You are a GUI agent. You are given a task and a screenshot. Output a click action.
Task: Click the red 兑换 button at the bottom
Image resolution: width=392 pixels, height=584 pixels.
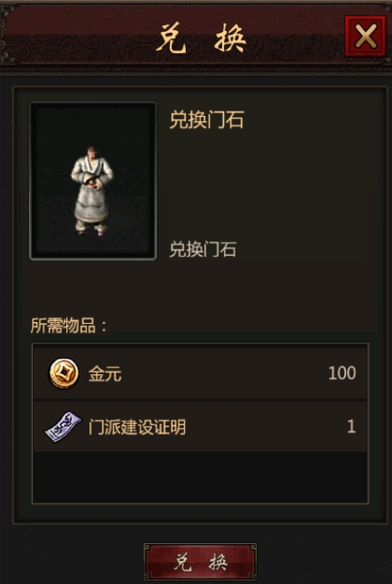pos(200,562)
